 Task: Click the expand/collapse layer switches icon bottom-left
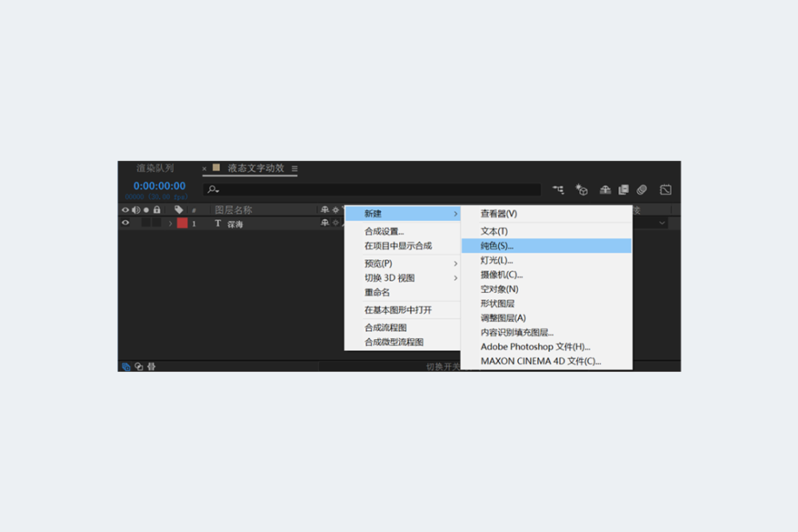(124, 365)
